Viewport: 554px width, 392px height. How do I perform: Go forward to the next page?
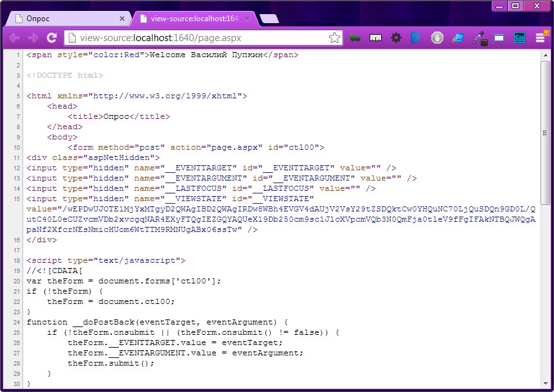[33, 38]
